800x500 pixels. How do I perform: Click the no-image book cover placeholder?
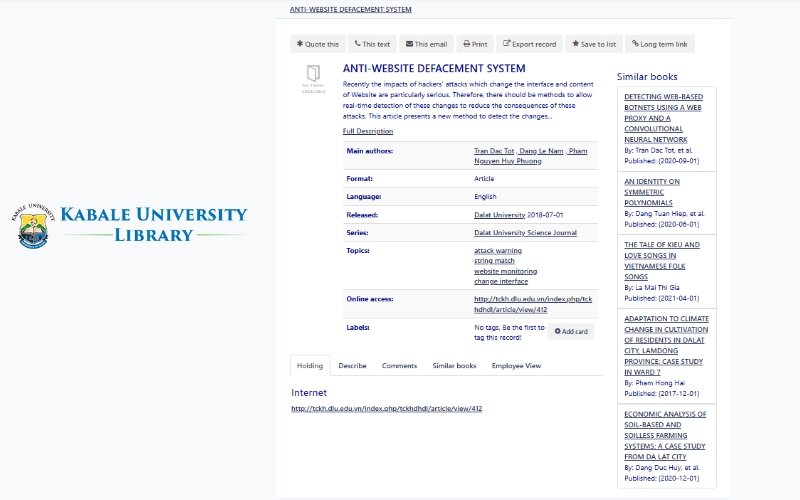pyautogui.click(x=313, y=77)
